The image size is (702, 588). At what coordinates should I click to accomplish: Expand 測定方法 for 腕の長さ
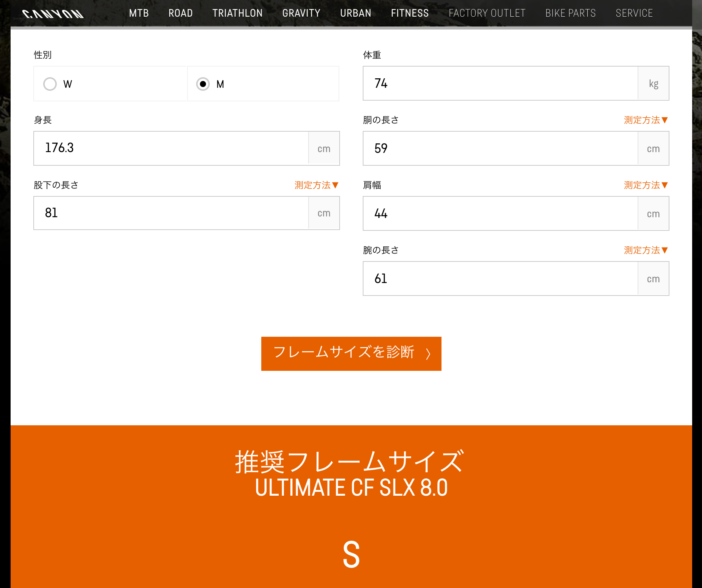pyautogui.click(x=646, y=250)
